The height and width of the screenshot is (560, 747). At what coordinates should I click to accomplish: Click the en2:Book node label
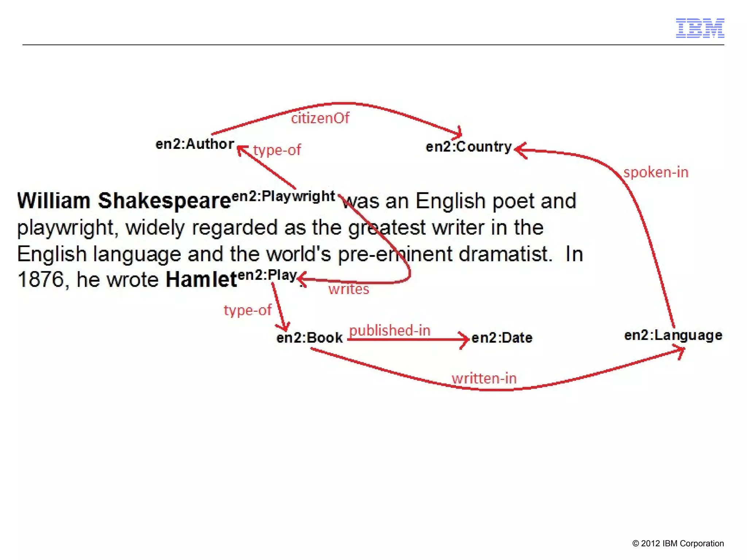pyautogui.click(x=310, y=338)
